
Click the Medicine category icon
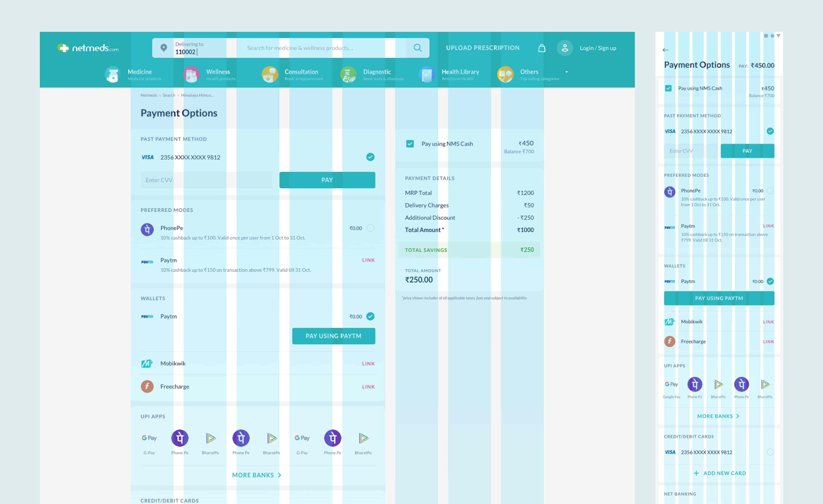[113, 74]
